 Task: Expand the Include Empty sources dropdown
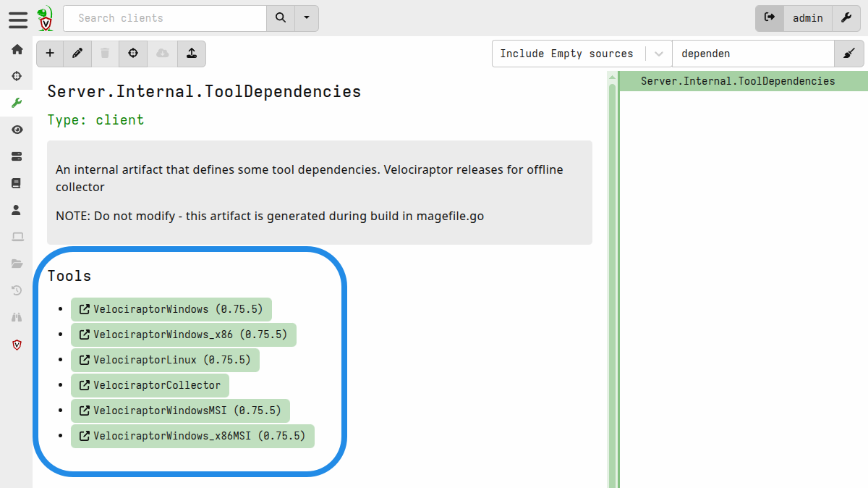pyautogui.click(x=658, y=54)
